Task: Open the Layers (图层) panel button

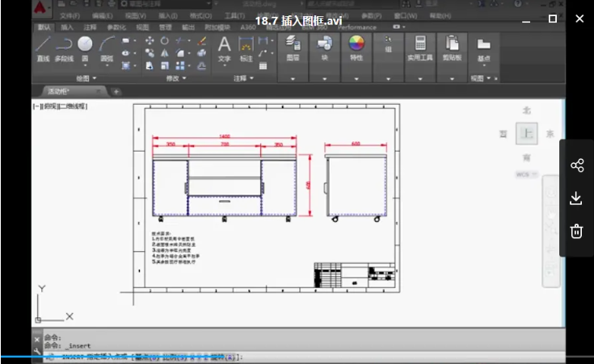Action: (293, 48)
